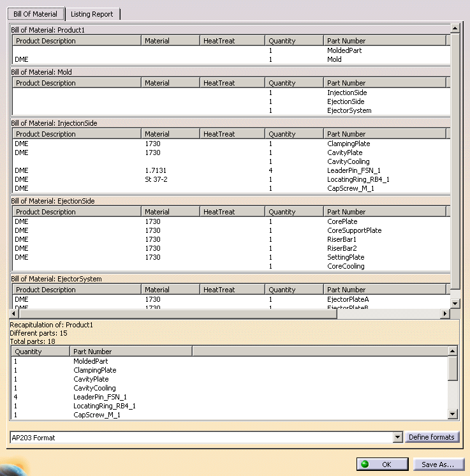Click the Total parts: 18 text
Screen dimensions: 470x476
point(33,341)
